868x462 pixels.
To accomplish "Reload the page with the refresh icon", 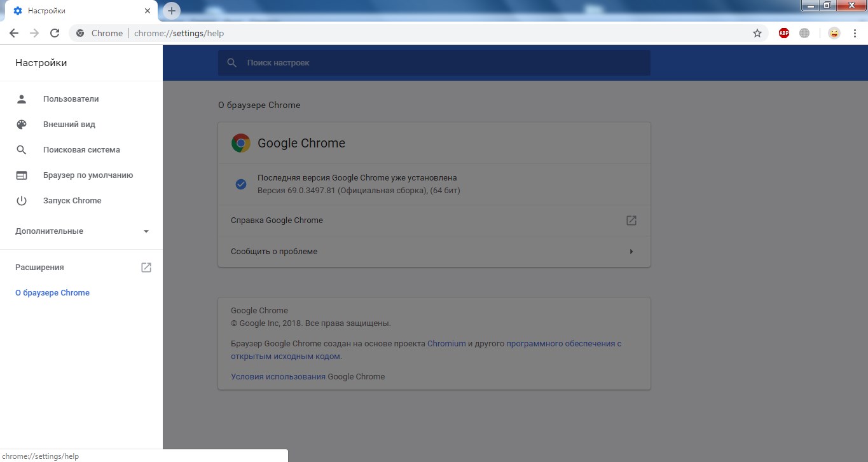I will pyautogui.click(x=55, y=33).
